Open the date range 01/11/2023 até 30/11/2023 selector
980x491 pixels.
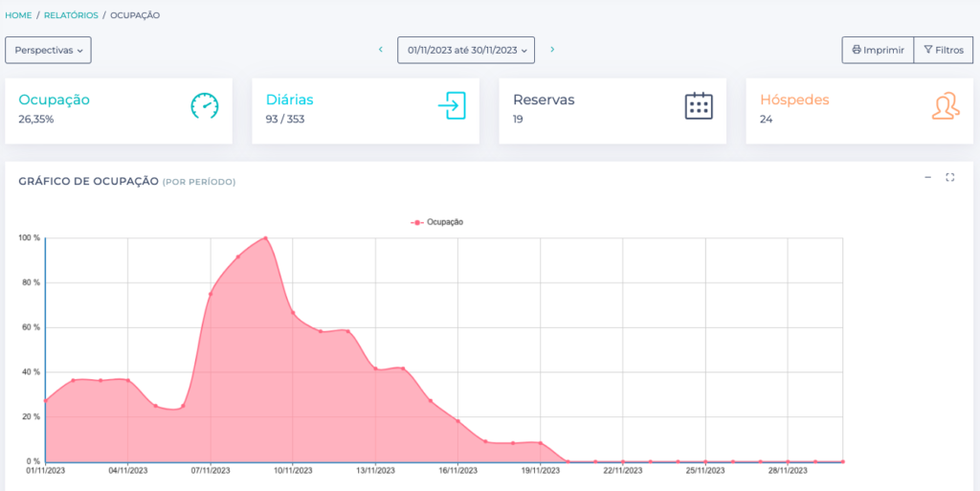pos(466,50)
